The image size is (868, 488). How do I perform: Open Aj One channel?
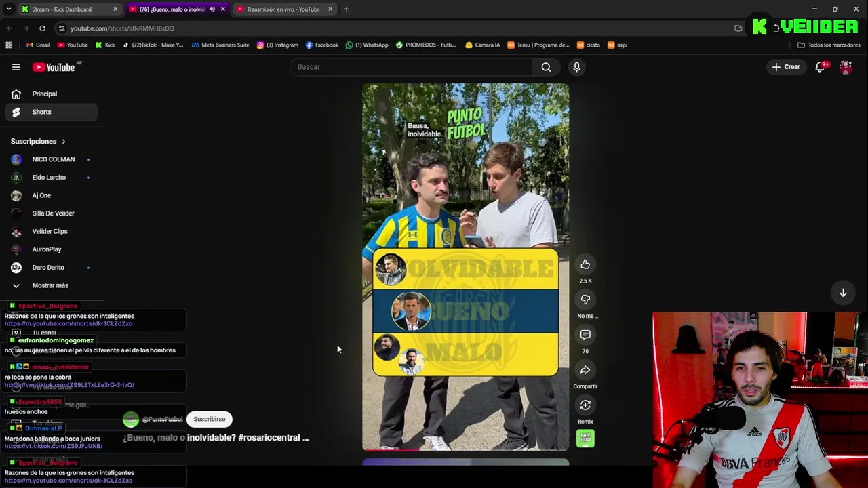coord(51,196)
